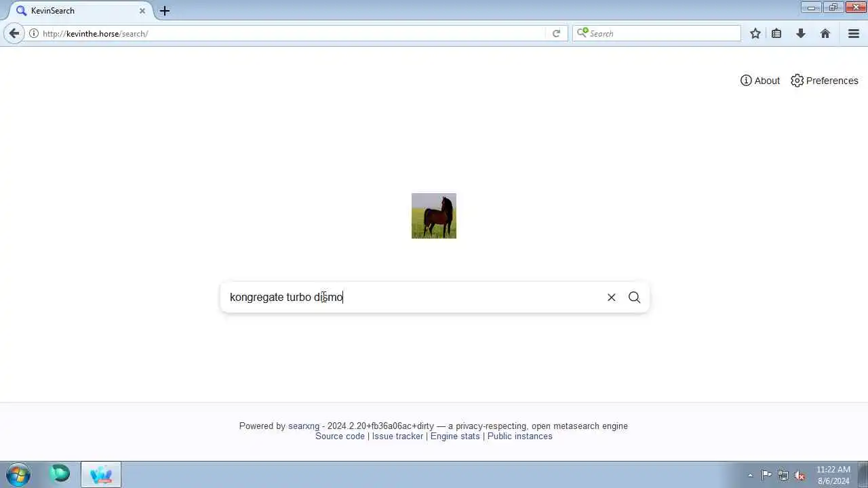Click the muted volume tray icon

[800, 475]
